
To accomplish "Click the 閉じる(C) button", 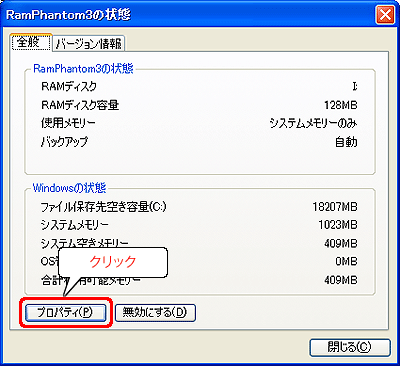I will (350, 347).
